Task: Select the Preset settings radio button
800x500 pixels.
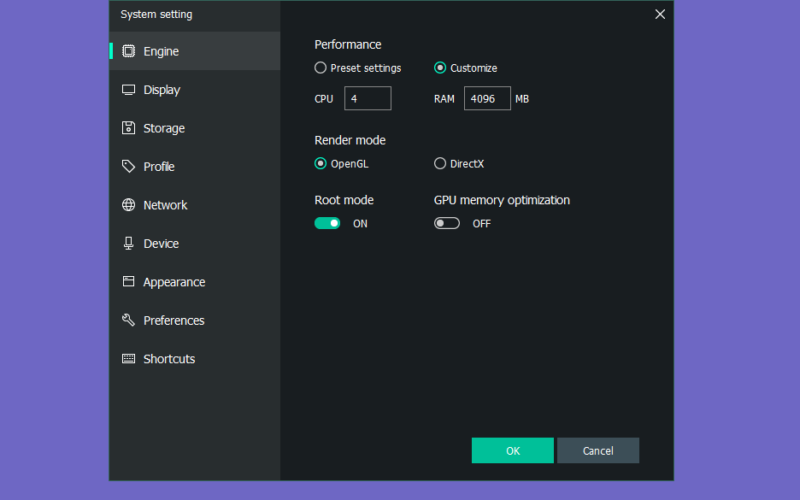Action: tap(320, 68)
